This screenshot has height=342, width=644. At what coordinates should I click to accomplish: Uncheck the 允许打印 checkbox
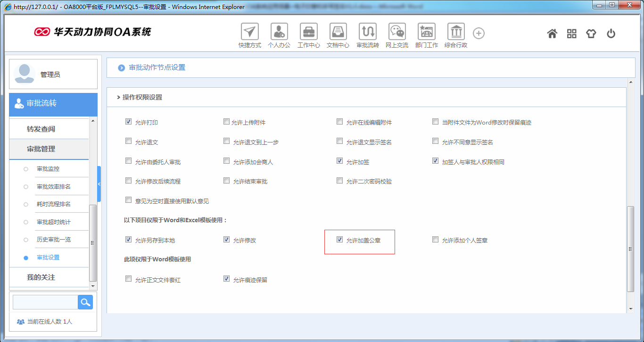(128, 122)
